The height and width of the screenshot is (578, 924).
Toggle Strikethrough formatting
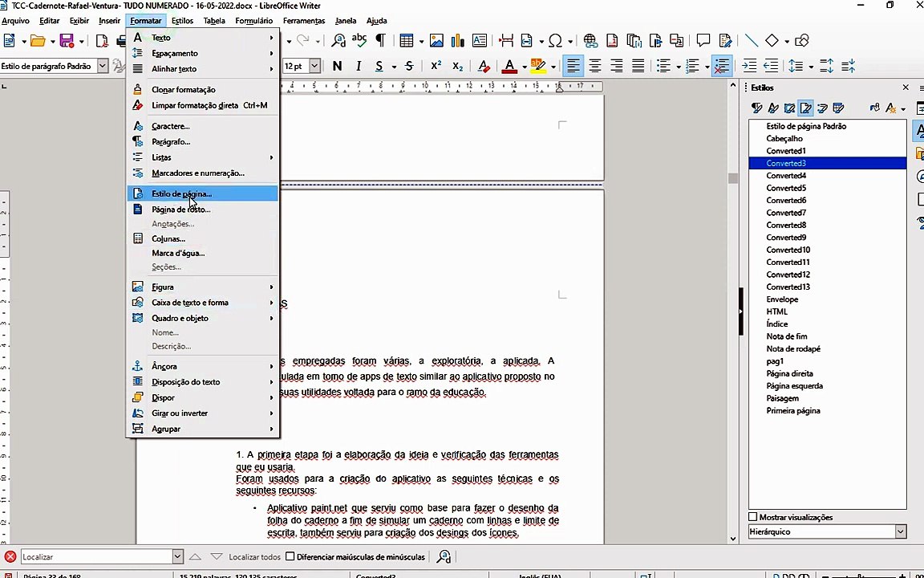coord(409,66)
